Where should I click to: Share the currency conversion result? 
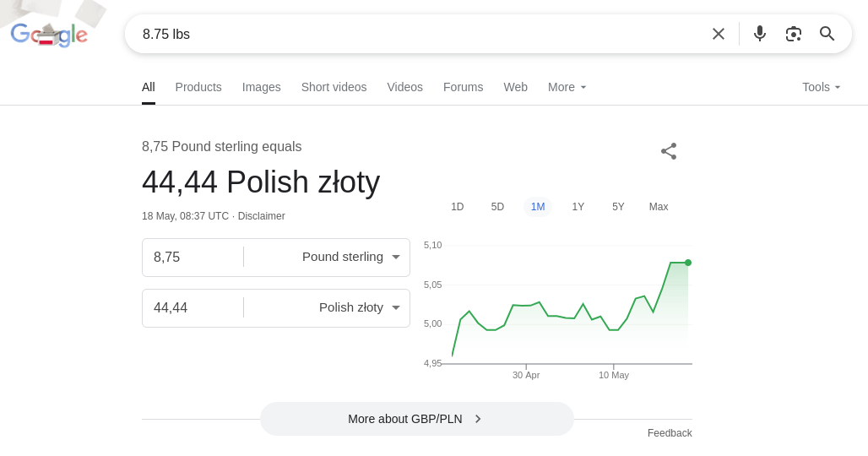[x=669, y=152]
